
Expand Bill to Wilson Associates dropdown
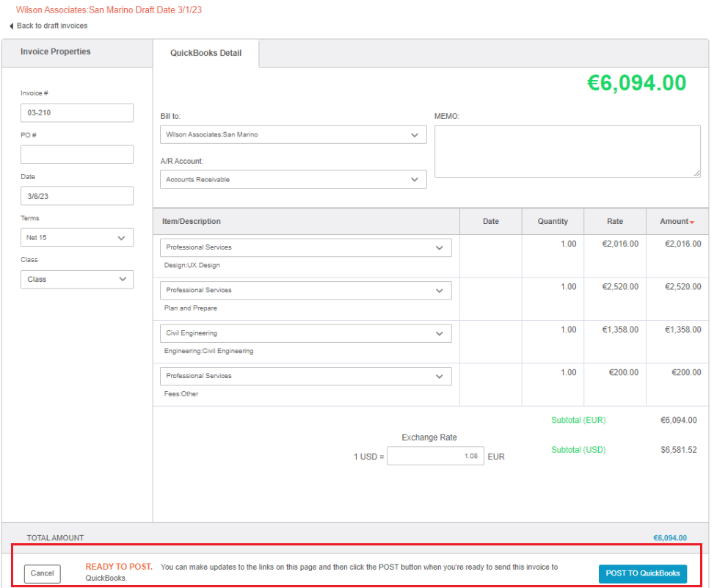pos(293,134)
